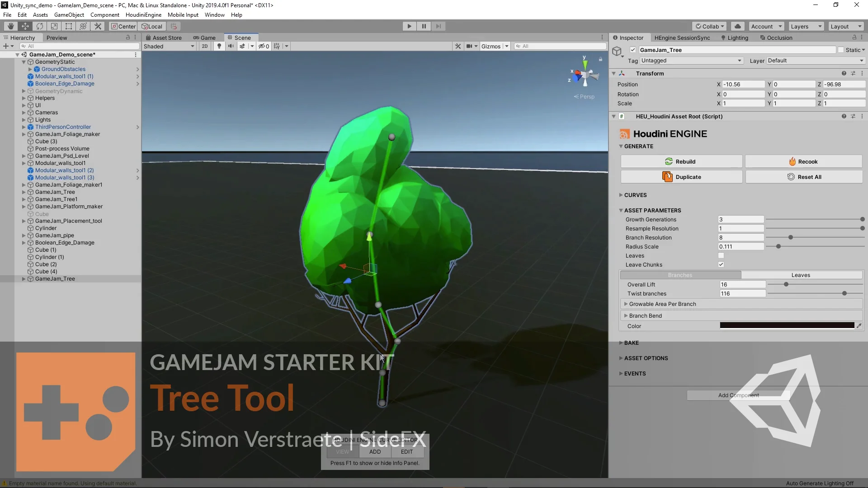The width and height of the screenshot is (868, 488).
Task: Open the Layout dropdown
Action: click(x=846, y=26)
